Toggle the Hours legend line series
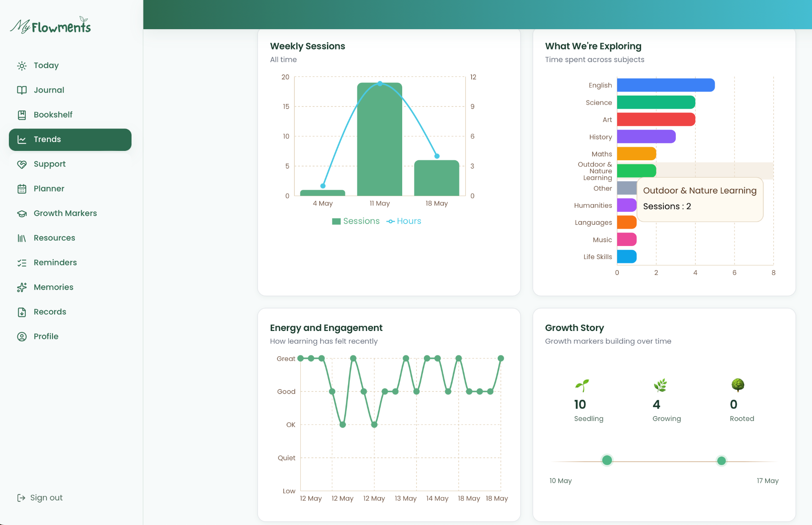This screenshot has width=812, height=525. click(x=404, y=221)
